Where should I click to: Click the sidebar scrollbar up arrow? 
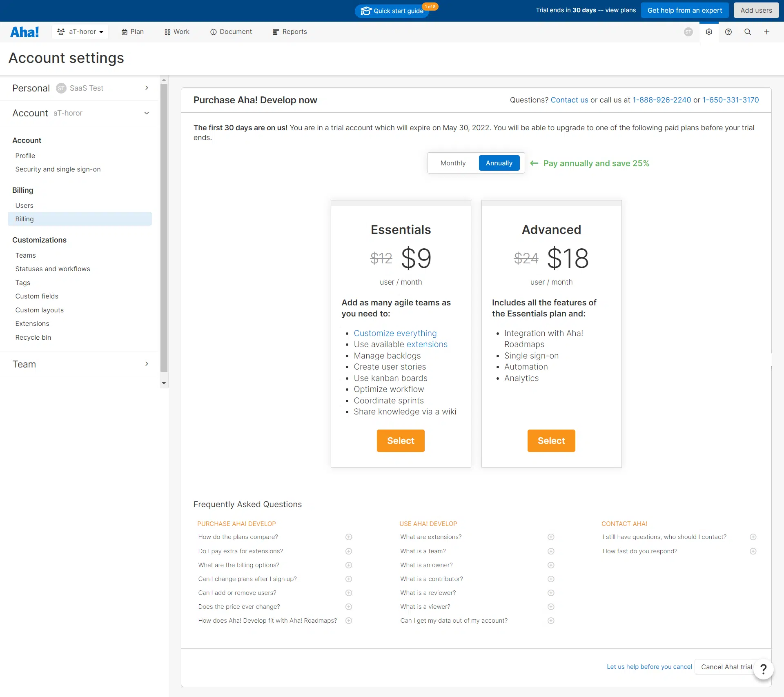click(x=164, y=80)
